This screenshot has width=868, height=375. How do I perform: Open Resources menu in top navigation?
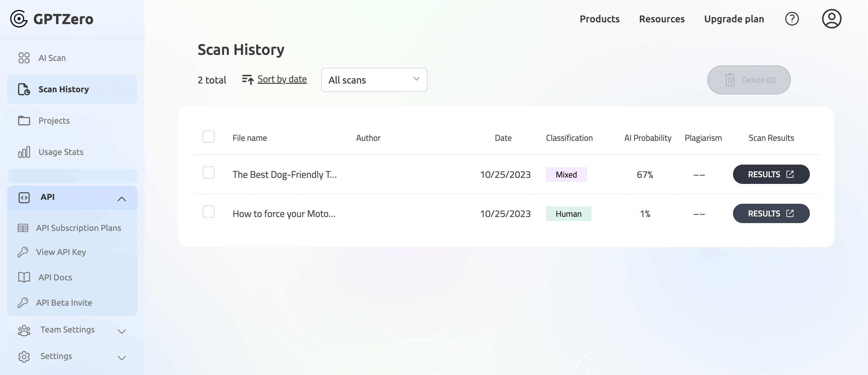click(662, 18)
